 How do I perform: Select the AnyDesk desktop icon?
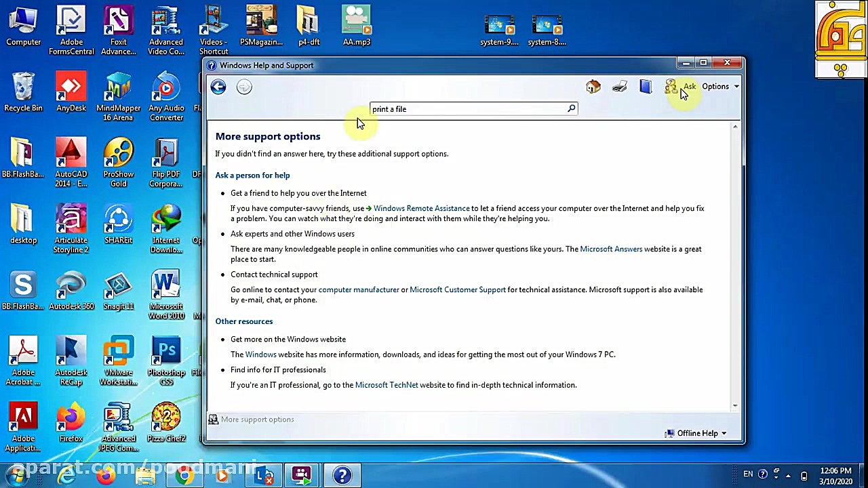pyautogui.click(x=71, y=93)
